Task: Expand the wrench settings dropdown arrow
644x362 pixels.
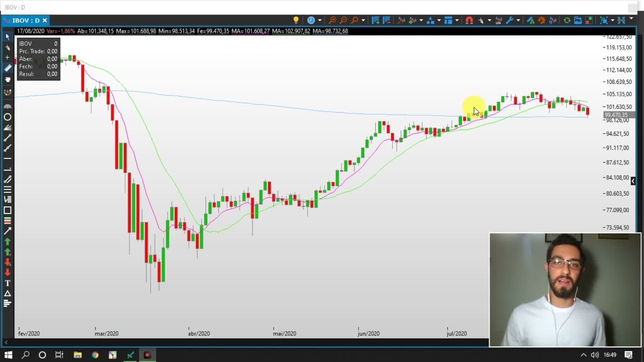Action: [518, 20]
